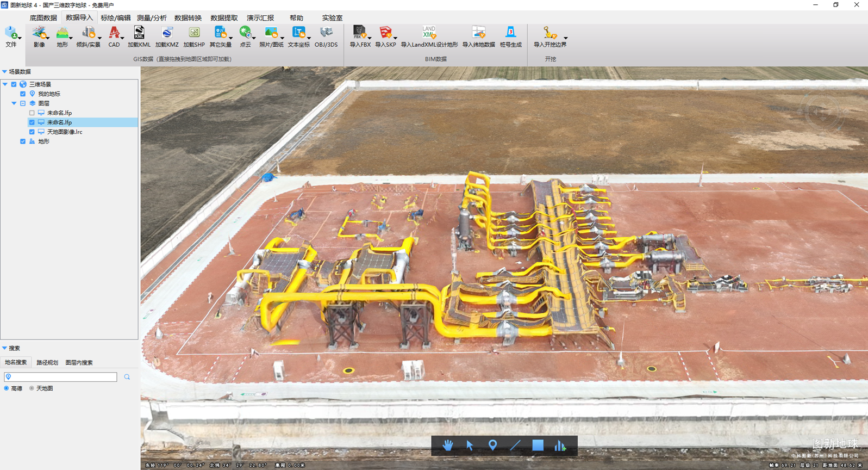This screenshot has height=470, width=868.
Task: Collapse the 场景数据 panel
Action: coord(4,72)
